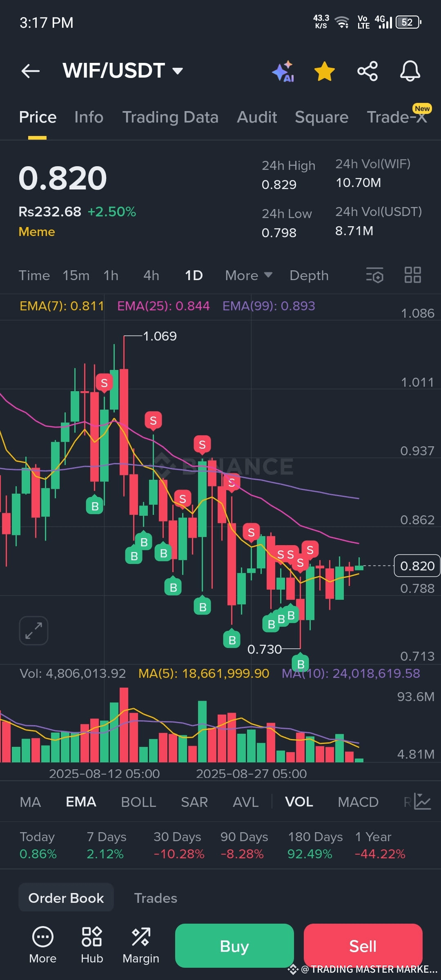
Task: Open the Trades tab
Action: tap(156, 898)
